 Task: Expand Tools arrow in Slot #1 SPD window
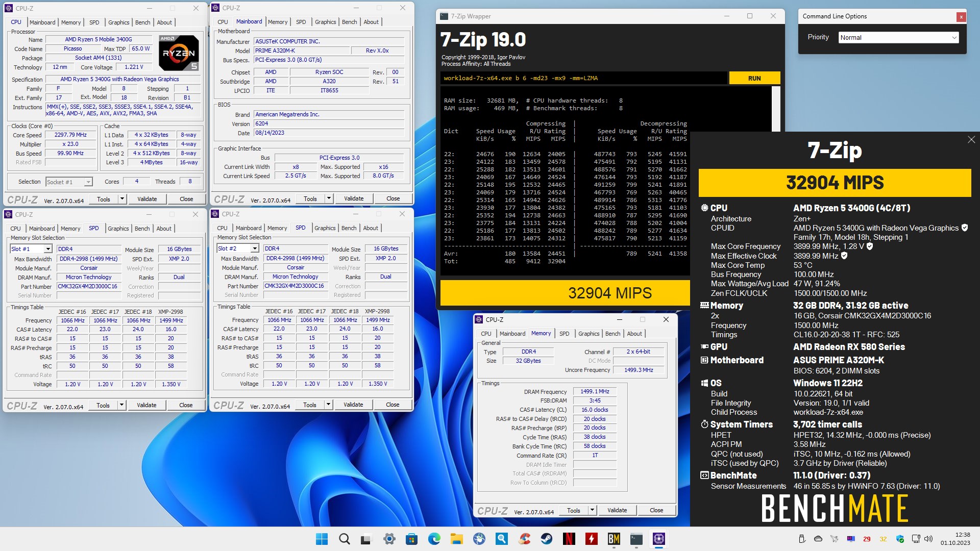[121, 405]
